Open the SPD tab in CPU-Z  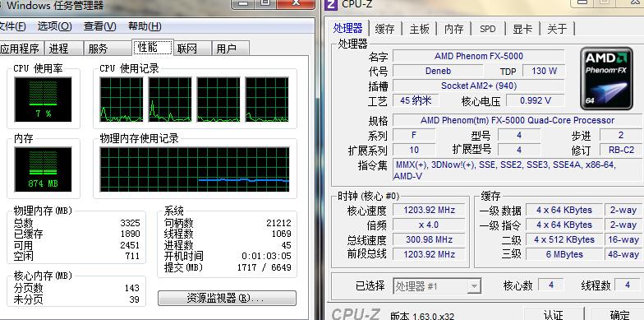coord(488,29)
